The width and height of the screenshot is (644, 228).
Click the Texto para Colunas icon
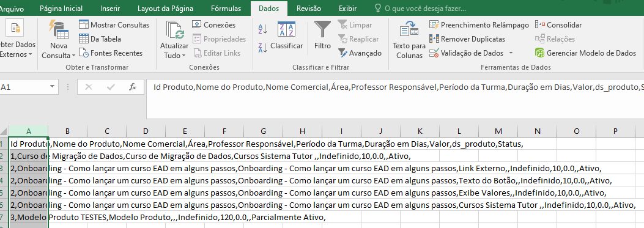pyautogui.click(x=409, y=30)
